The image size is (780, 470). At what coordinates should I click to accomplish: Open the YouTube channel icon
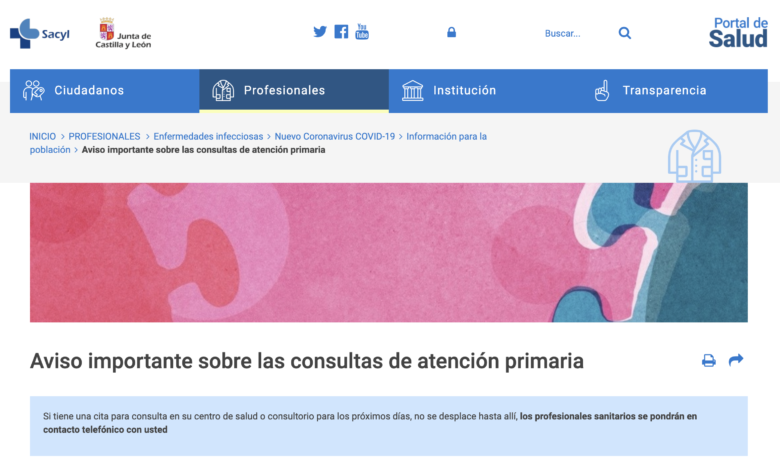pos(362,31)
